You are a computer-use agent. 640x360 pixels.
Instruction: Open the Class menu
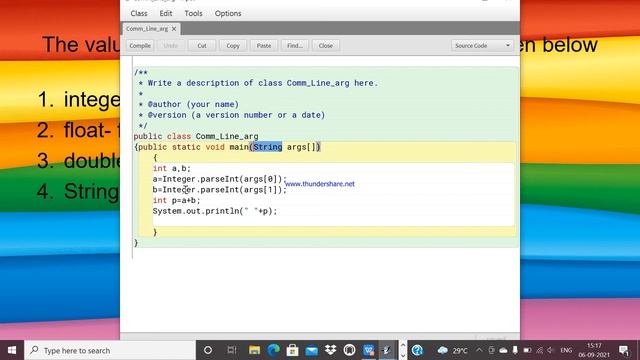click(139, 13)
